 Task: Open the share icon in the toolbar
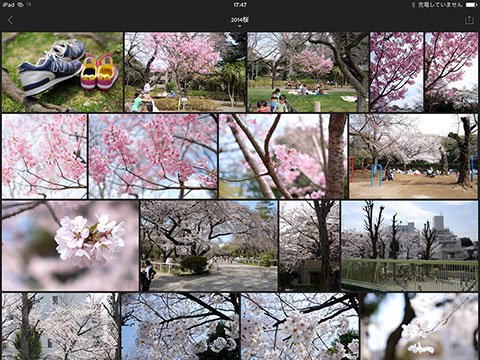click(x=469, y=20)
